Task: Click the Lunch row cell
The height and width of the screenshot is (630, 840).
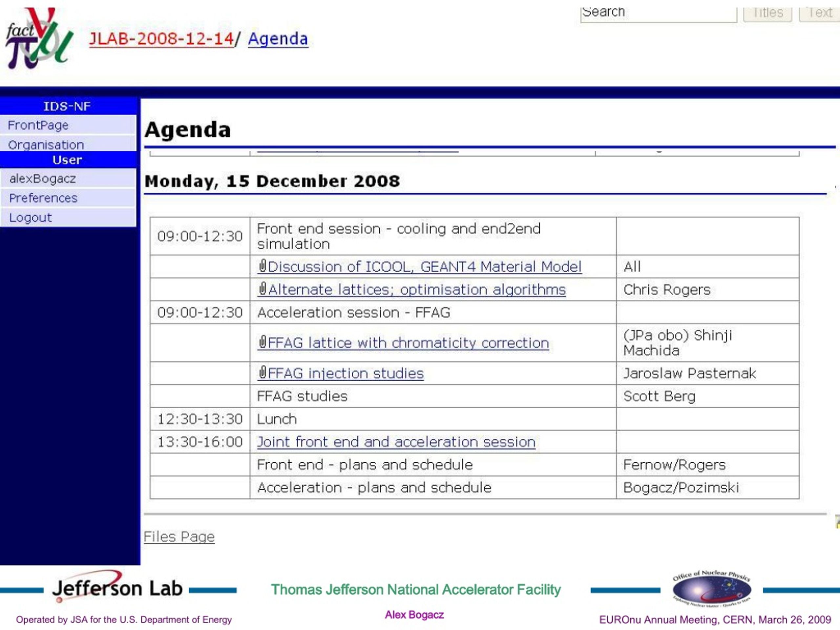Action: tap(433, 419)
